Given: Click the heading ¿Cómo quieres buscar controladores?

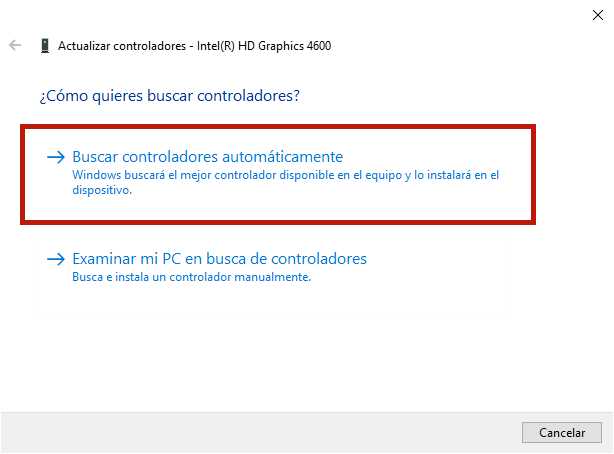Looking at the screenshot, I should coord(170,96).
